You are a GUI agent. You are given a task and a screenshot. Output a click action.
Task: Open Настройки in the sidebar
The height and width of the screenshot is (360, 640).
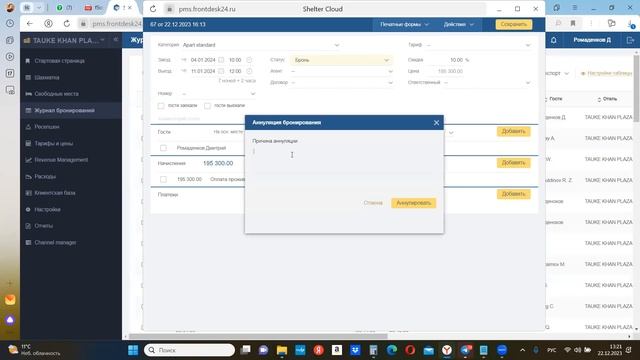click(x=47, y=209)
